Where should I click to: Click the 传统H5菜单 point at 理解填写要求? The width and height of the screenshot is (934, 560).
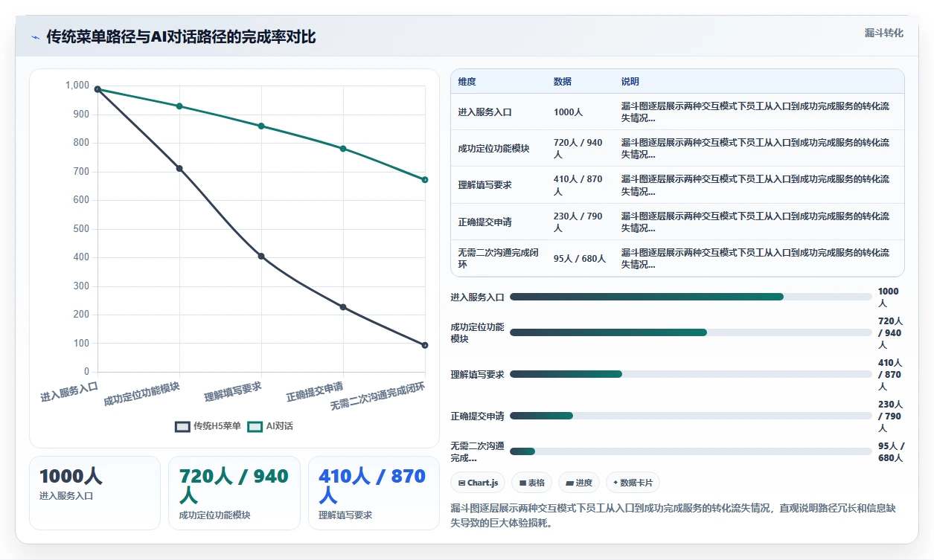click(261, 257)
